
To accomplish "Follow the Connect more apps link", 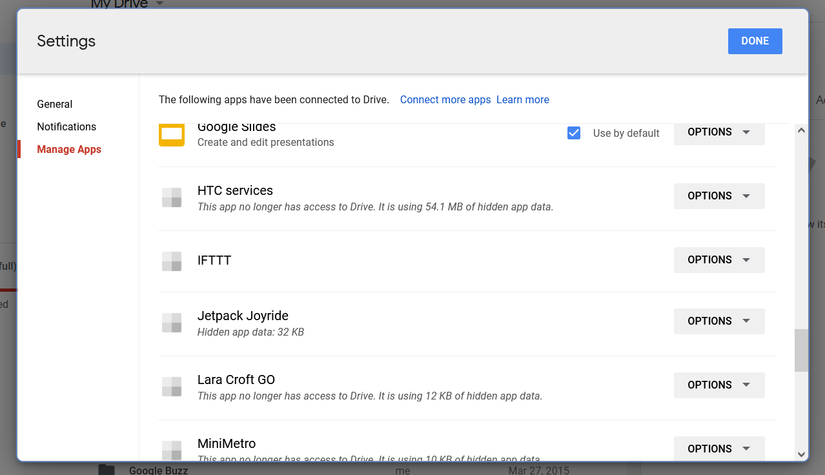I will (x=445, y=100).
